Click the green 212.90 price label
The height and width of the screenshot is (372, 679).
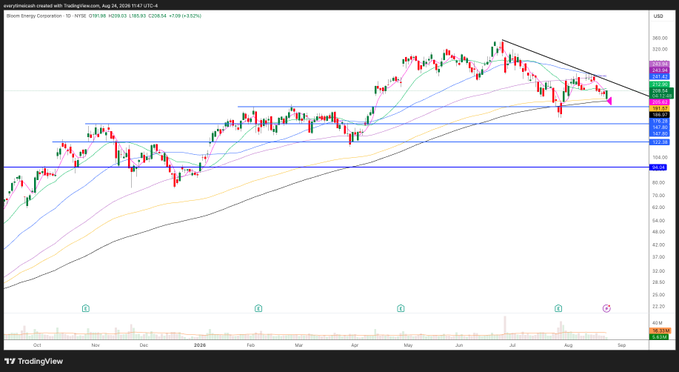tap(660, 84)
